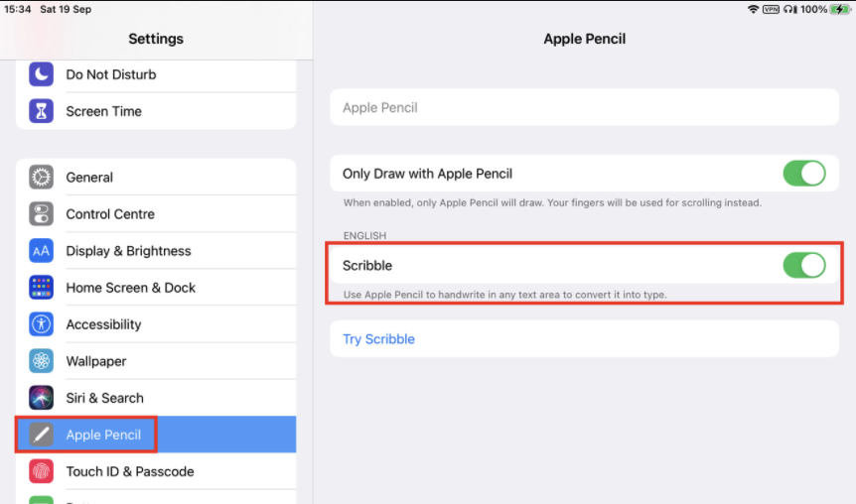Image resolution: width=856 pixels, height=504 pixels.
Task: Tap the Apple Pencil device row
Action: pyautogui.click(x=584, y=107)
